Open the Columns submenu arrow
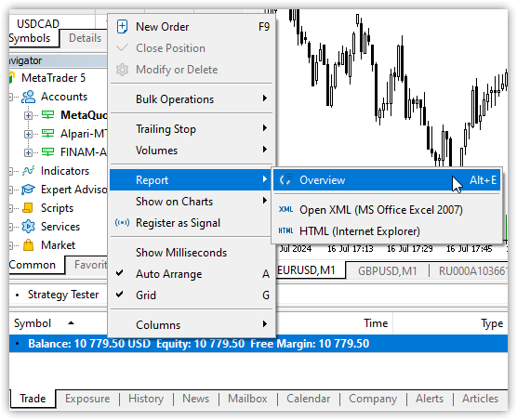The image size is (517, 420). 265,323
